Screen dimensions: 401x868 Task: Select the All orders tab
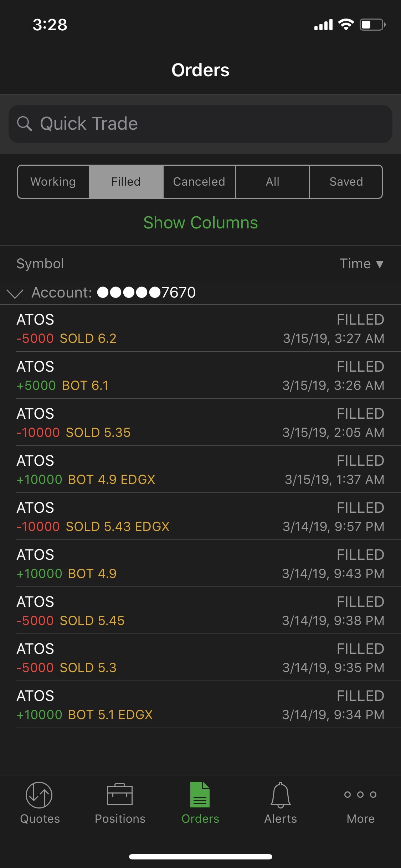[x=273, y=182]
